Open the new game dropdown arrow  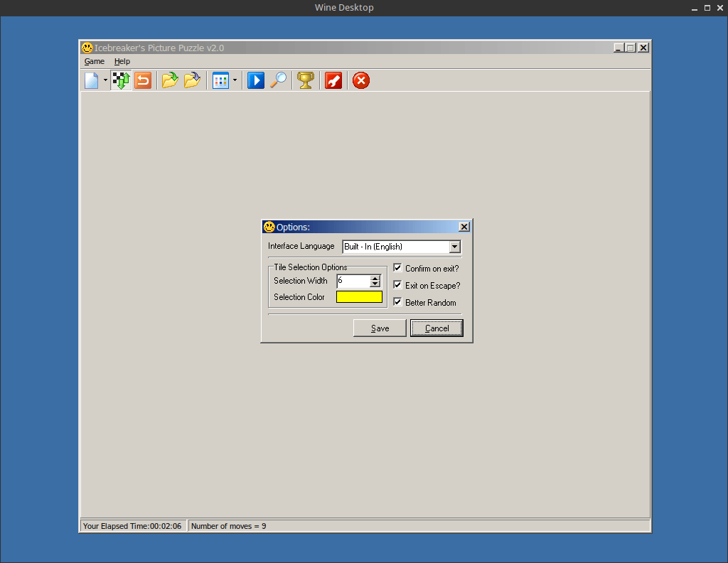(x=105, y=80)
